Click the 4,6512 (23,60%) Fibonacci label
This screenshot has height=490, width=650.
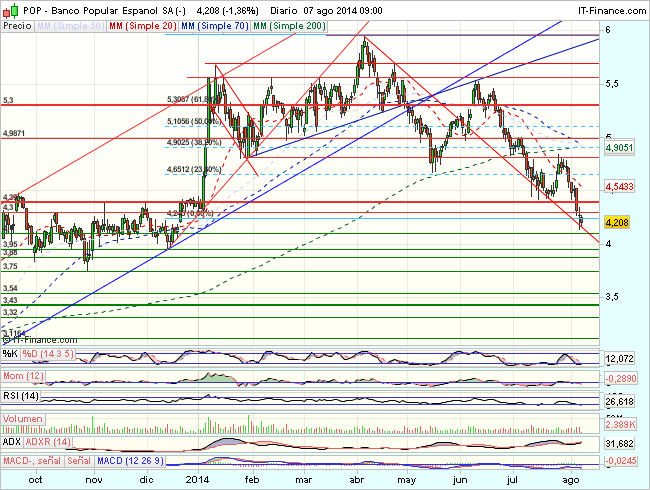pyautogui.click(x=194, y=169)
